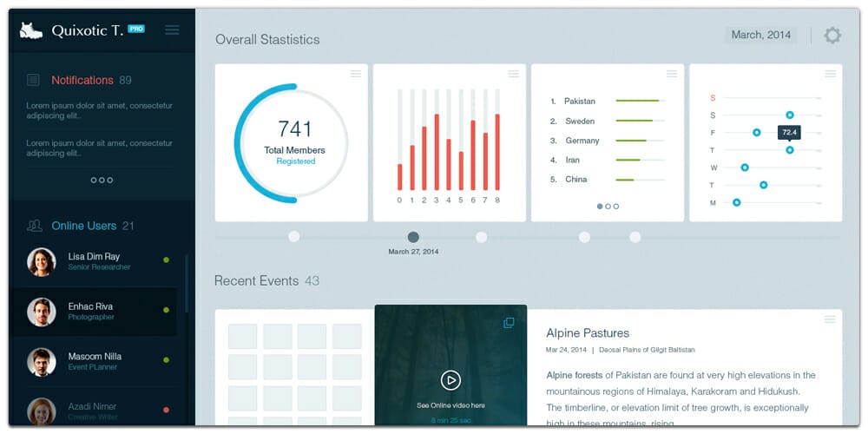This screenshot has width=868, height=434.
Task: Click Azadi Nimer's red status dot
Action: click(x=166, y=410)
